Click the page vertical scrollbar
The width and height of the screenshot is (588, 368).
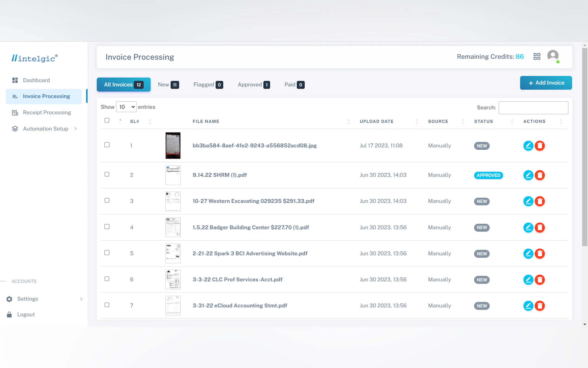(x=584, y=146)
